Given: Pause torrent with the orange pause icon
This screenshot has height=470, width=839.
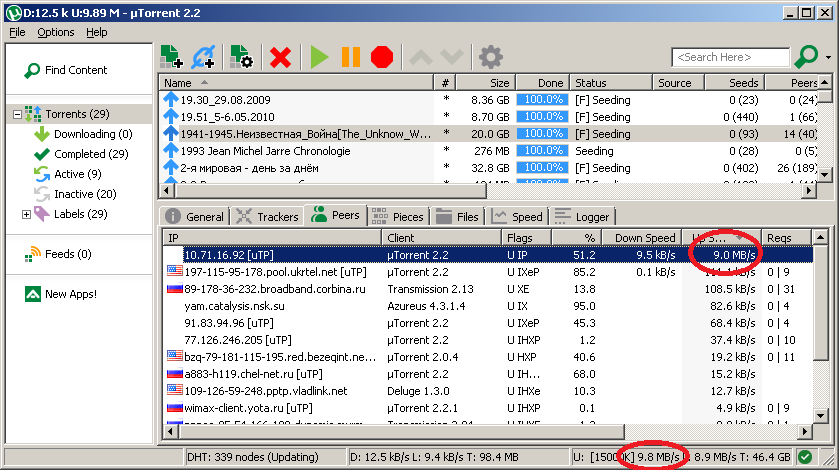Looking at the screenshot, I should coord(350,57).
